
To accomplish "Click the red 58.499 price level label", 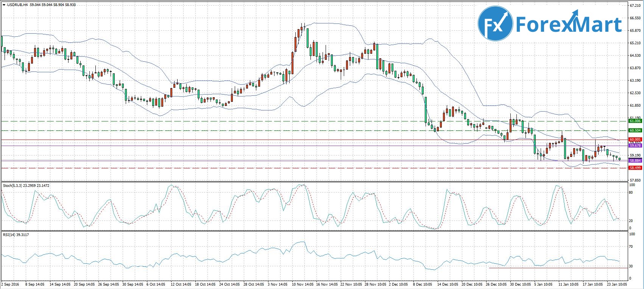I will tap(635, 168).
